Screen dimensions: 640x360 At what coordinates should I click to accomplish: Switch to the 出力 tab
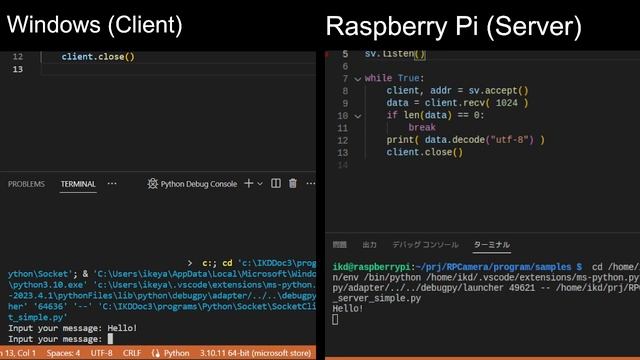(369, 244)
